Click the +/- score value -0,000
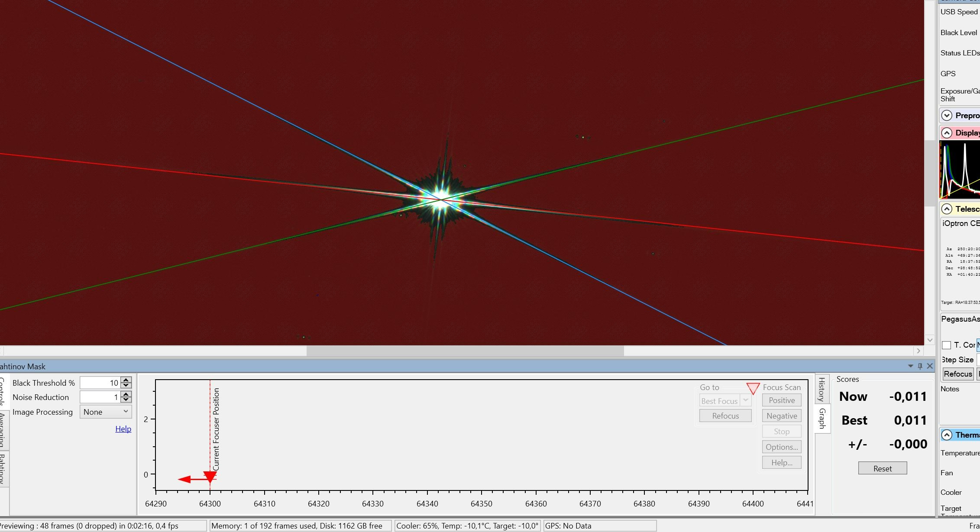The image size is (980, 532). (x=908, y=444)
